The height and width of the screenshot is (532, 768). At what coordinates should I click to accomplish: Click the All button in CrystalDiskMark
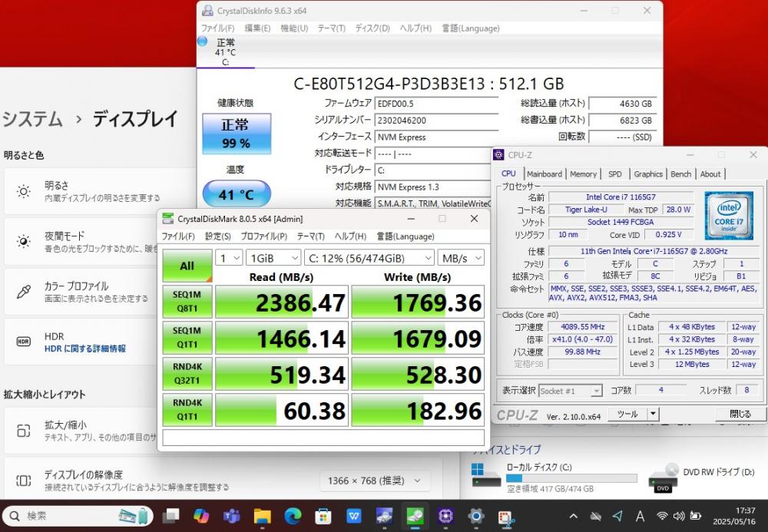tap(187, 266)
